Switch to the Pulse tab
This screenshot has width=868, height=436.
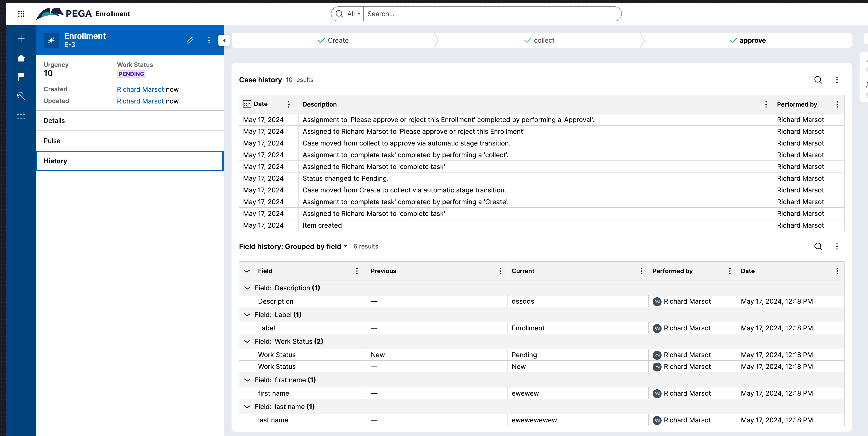click(x=52, y=140)
